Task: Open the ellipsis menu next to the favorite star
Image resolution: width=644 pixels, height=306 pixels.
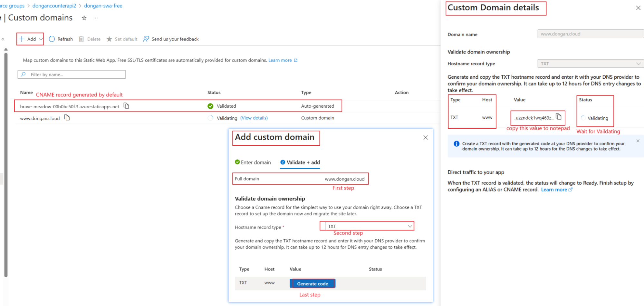Action: (95, 18)
